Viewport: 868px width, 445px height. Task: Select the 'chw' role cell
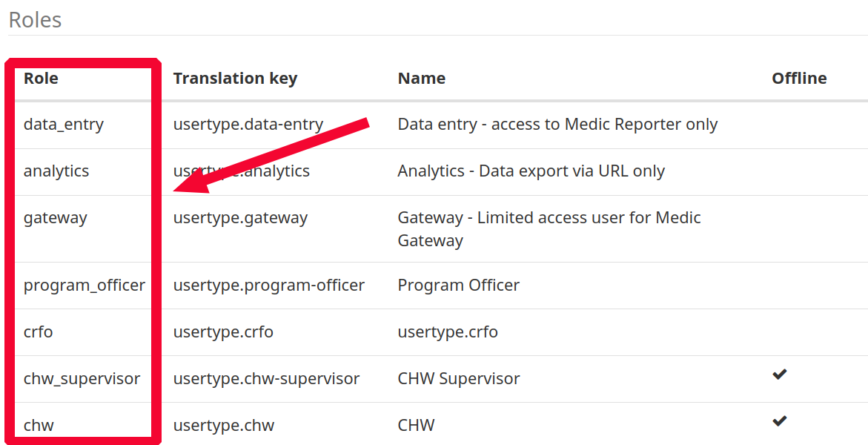pos(39,426)
